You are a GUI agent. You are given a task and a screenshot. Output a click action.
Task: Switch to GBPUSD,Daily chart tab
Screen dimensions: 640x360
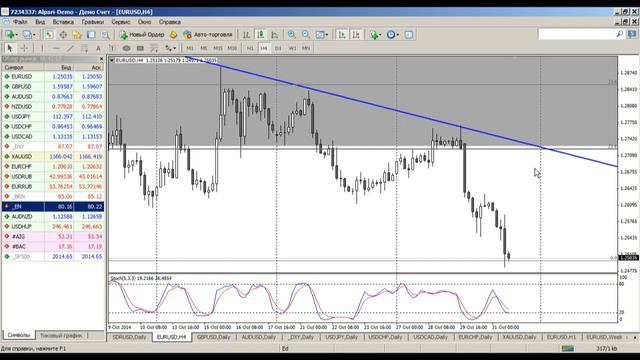pyautogui.click(x=213, y=337)
